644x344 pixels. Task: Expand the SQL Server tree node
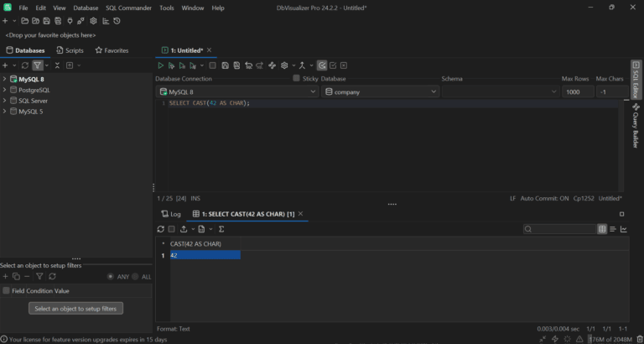4,101
